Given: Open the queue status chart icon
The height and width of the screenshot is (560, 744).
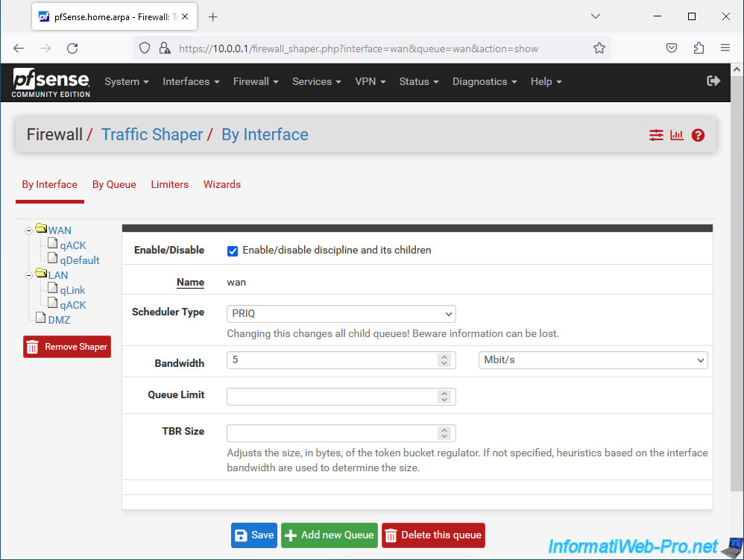Looking at the screenshot, I should [x=677, y=135].
